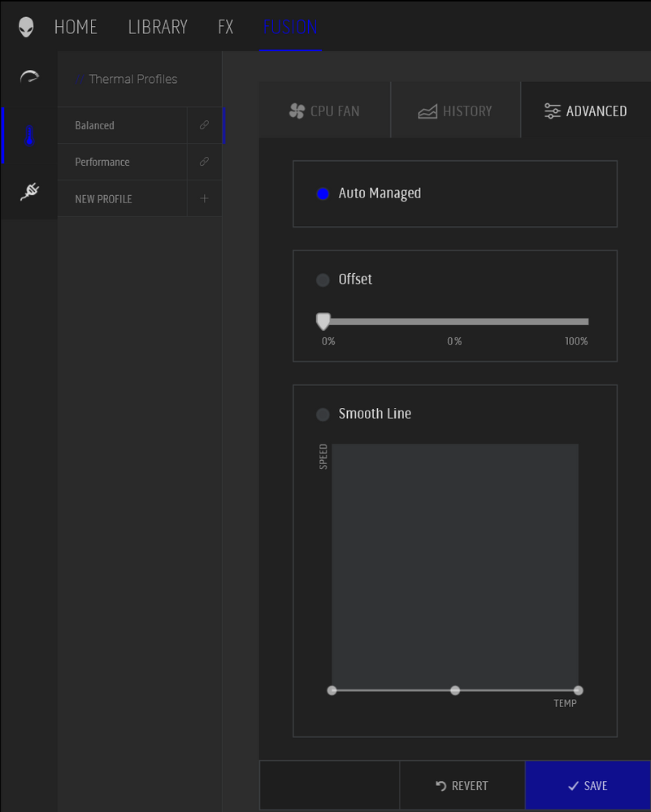Click the link icon beside Balanced profile
The image size is (651, 812).
tap(204, 126)
